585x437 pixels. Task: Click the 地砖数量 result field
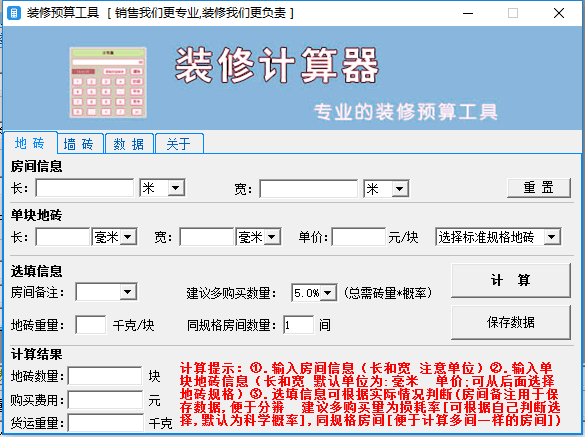click(105, 376)
